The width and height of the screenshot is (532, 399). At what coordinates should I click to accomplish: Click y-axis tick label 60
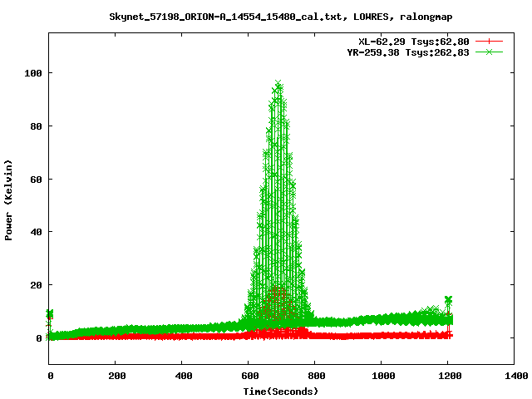point(37,180)
